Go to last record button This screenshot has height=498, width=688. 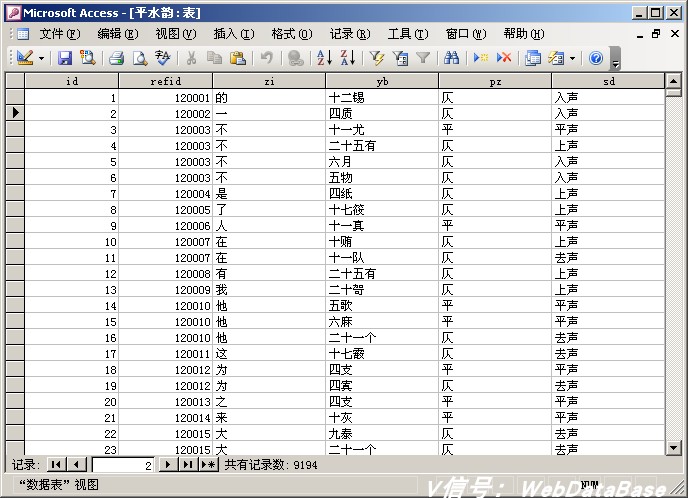188,464
